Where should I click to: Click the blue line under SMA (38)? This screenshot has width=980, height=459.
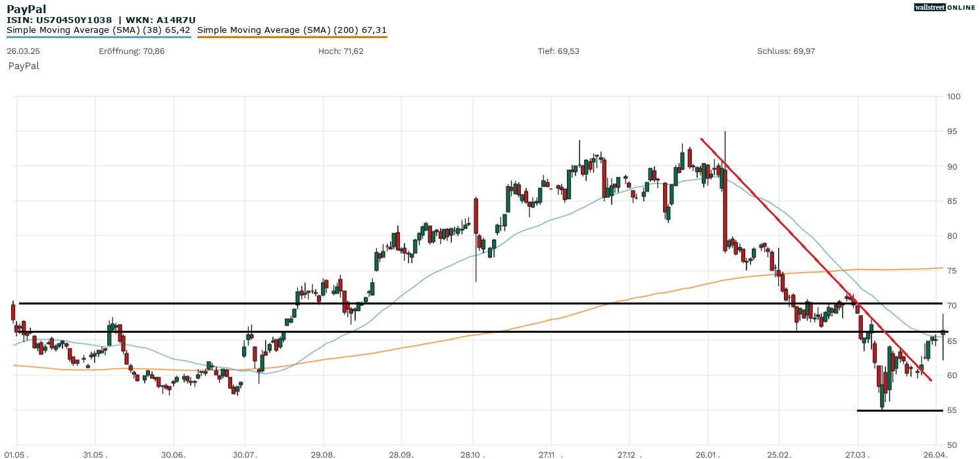click(98, 37)
